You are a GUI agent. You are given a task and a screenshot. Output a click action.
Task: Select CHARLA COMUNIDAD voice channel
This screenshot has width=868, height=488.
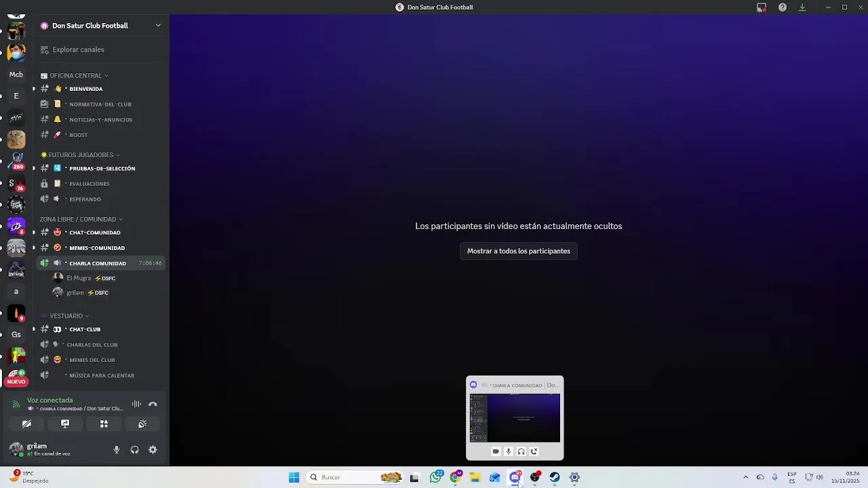click(x=102, y=263)
